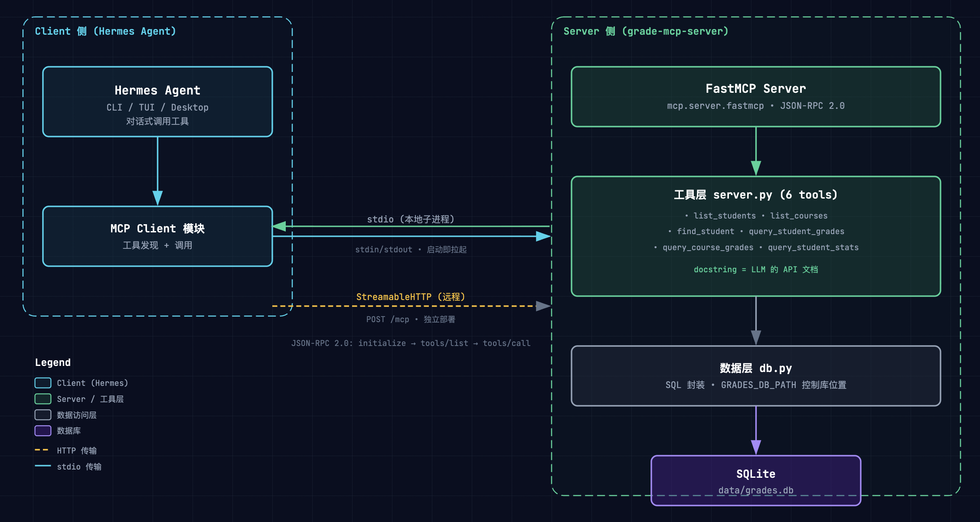Select the 'FastMCP Server' node title
Screen dimensions: 980x522
tap(756, 88)
